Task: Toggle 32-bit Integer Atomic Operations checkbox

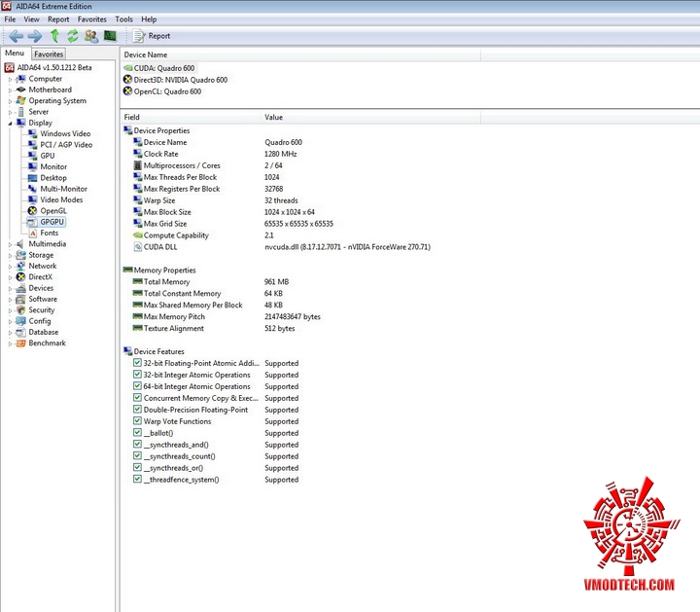Action: (137, 375)
